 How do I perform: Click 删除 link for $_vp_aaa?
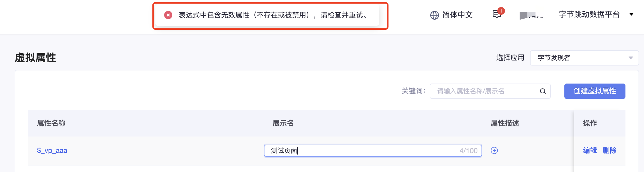609,150
